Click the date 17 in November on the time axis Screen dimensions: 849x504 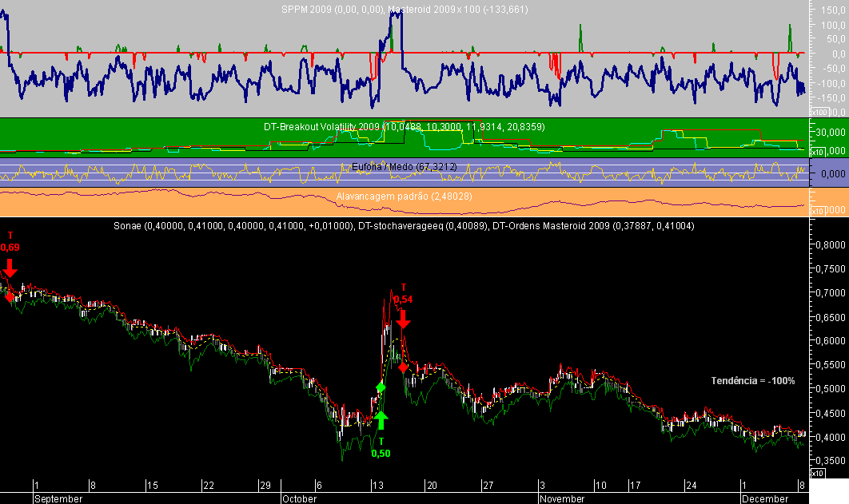pyautogui.click(x=635, y=485)
